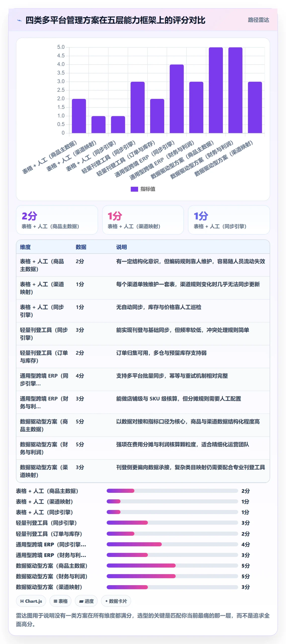Click bar for 表格 + 人工（商品主数据）
The width and height of the screenshot is (286, 644).
79,116
